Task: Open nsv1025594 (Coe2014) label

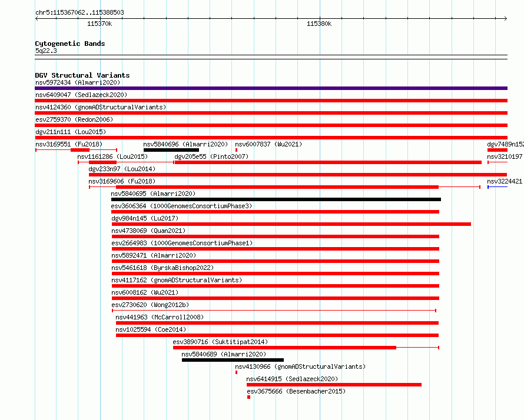Action: pyautogui.click(x=151, y=329)
